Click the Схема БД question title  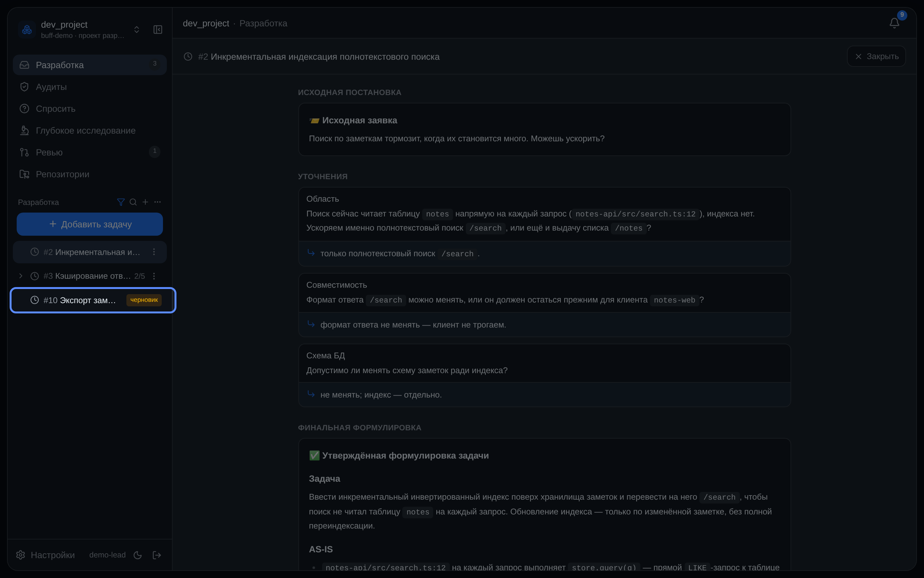(x=326, y=355)
